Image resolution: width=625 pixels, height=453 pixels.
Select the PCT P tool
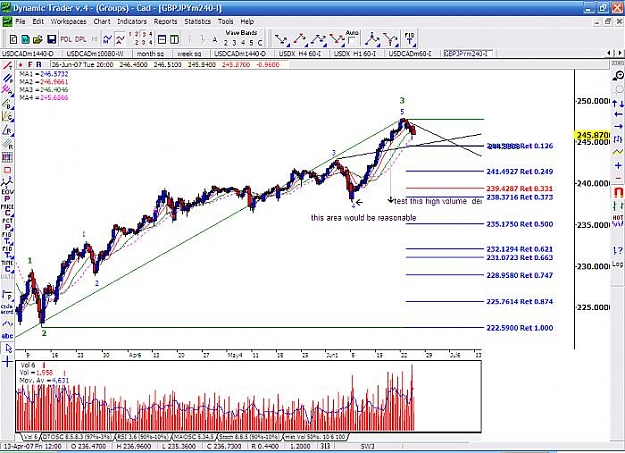[7, 224]
